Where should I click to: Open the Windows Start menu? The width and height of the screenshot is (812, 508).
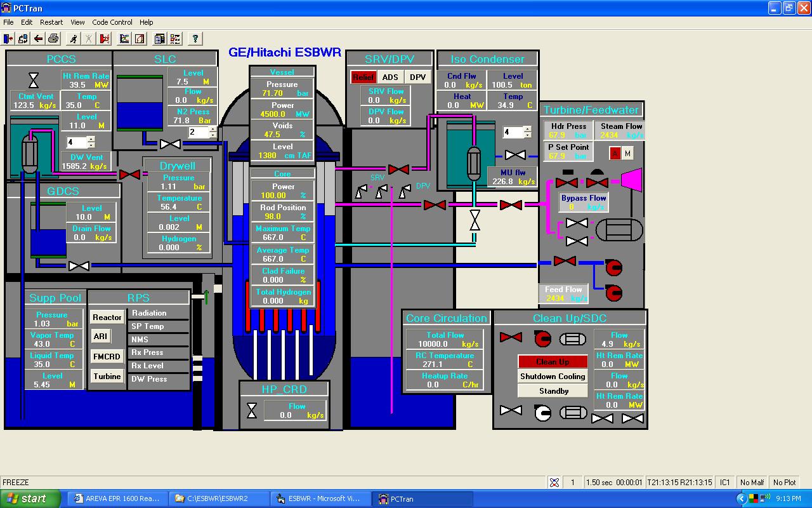click(x=31, y=498)
